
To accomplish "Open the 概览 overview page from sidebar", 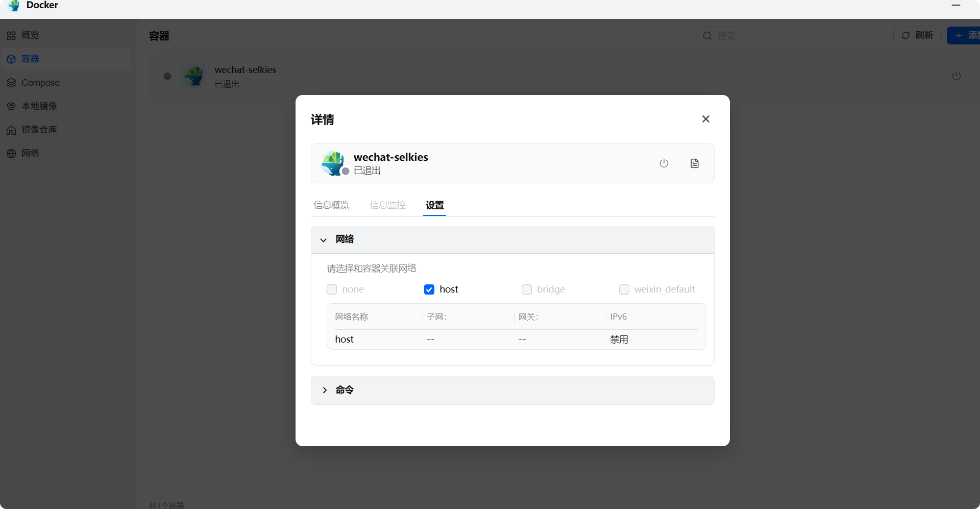I will [x=31, y=35].
